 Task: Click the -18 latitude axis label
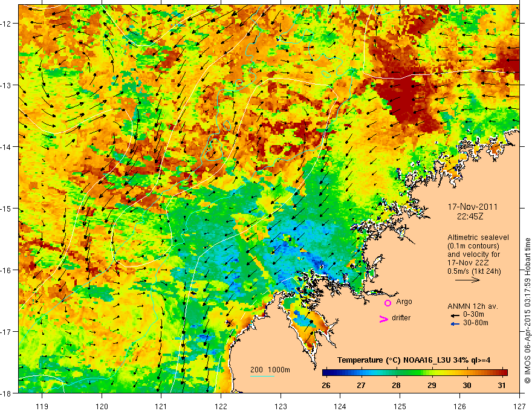(x=6, y=393)
